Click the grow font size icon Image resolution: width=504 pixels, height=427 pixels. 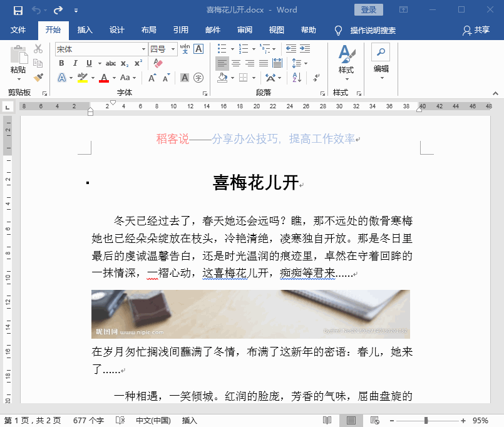(x=152, y=78)
